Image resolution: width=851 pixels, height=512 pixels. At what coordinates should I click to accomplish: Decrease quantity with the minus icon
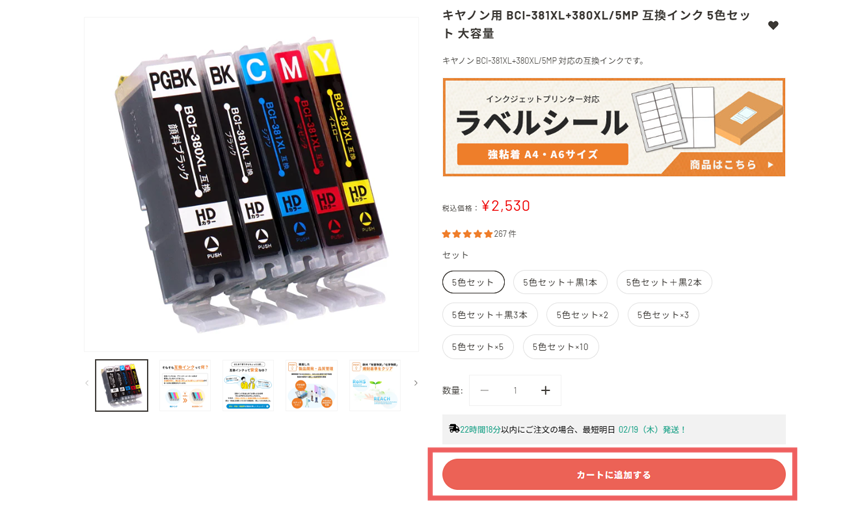(x=485, y=390)
